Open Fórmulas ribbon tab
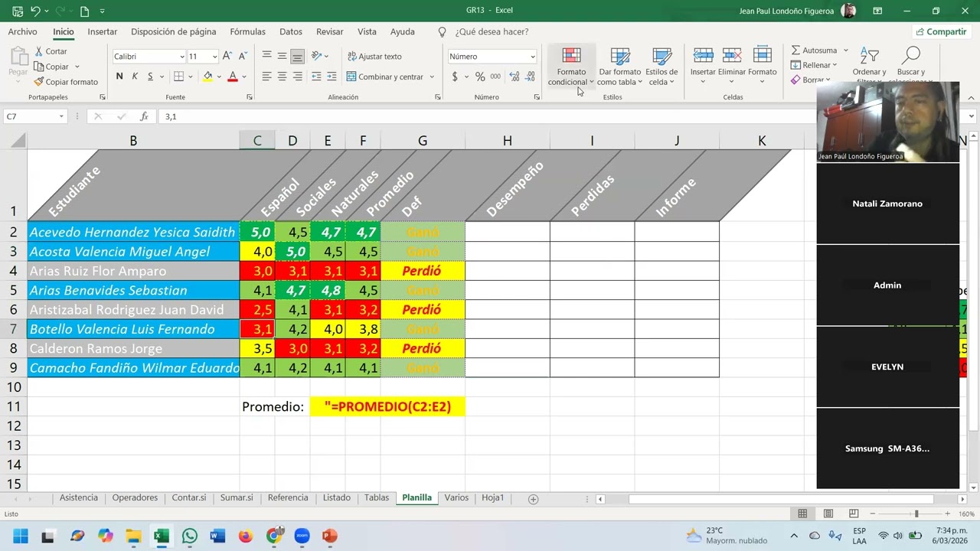980x551 pixels. [x=247, y=32]
